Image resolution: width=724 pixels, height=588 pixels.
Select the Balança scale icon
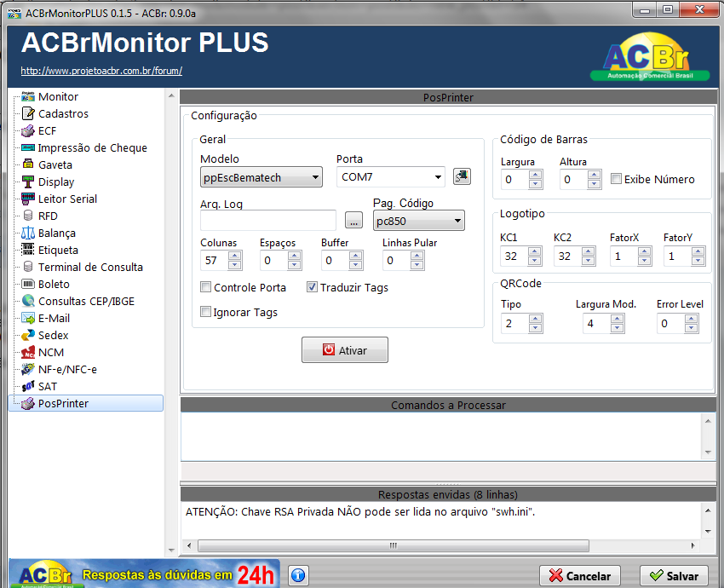click(28, 233)
